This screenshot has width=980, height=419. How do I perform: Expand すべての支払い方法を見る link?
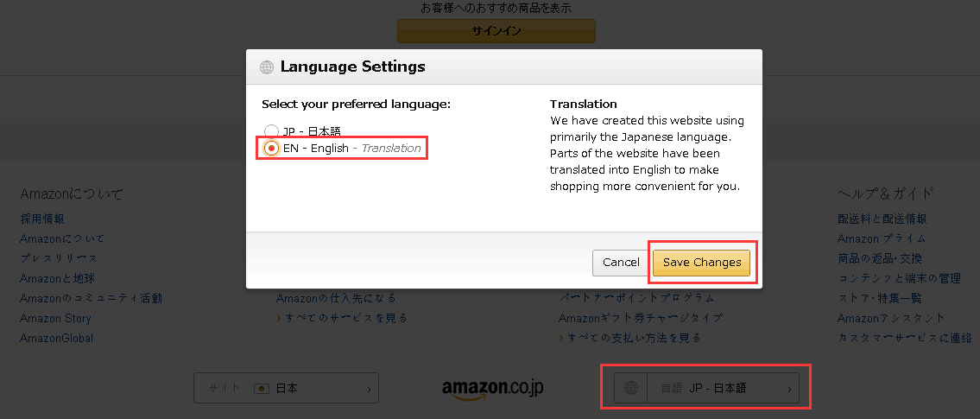click(634, 338)
